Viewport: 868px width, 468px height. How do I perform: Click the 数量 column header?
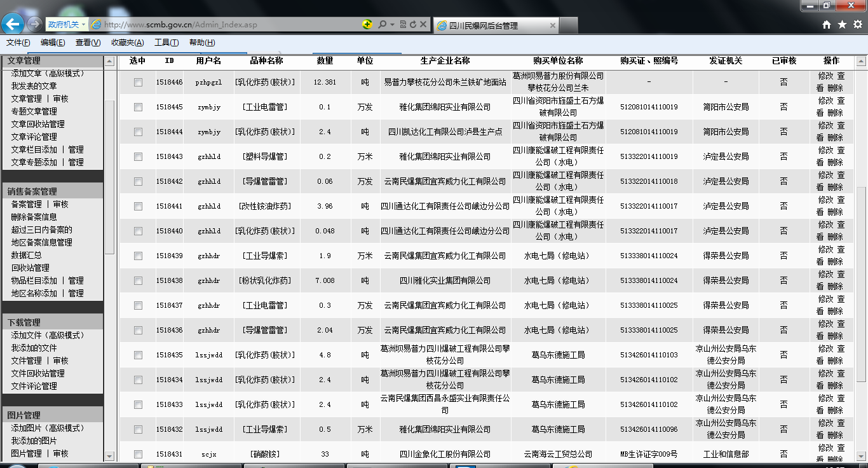(325, 60)
